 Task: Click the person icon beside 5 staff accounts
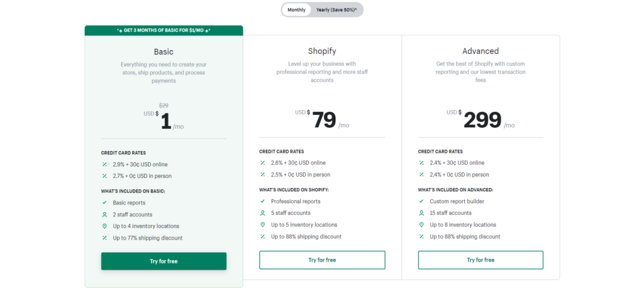click(x=262, y=213)
